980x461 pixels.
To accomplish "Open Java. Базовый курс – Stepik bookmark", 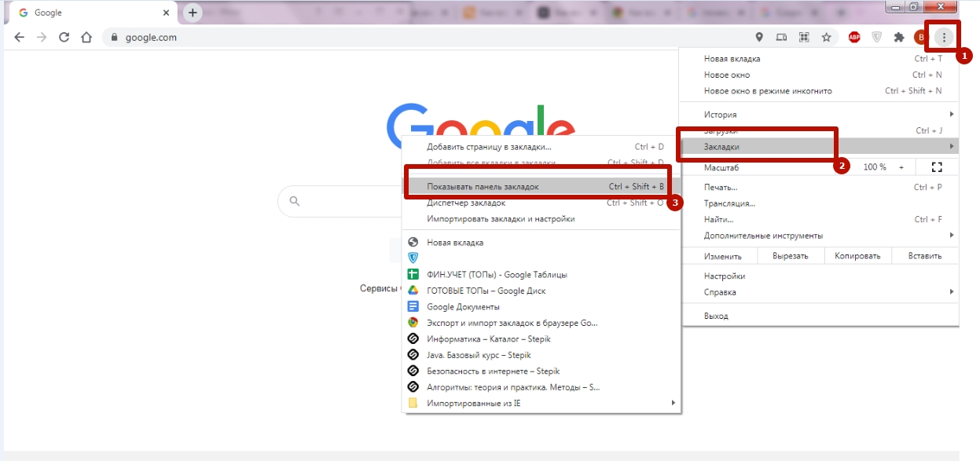I will (541, 355).
